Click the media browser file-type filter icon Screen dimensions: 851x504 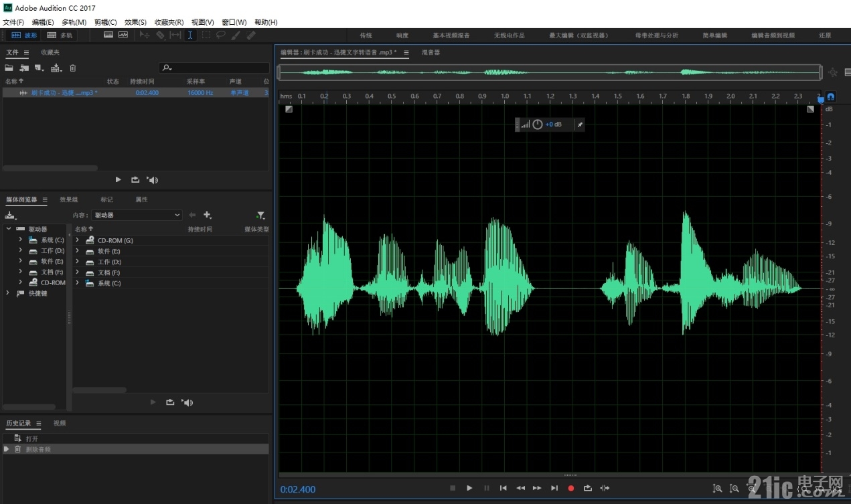(260, 215)
